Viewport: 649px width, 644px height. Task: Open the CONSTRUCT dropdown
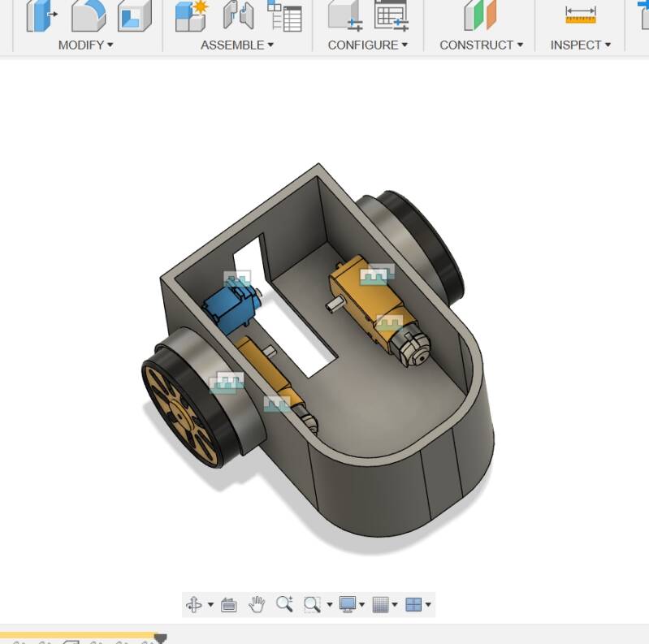pos(481,45)
